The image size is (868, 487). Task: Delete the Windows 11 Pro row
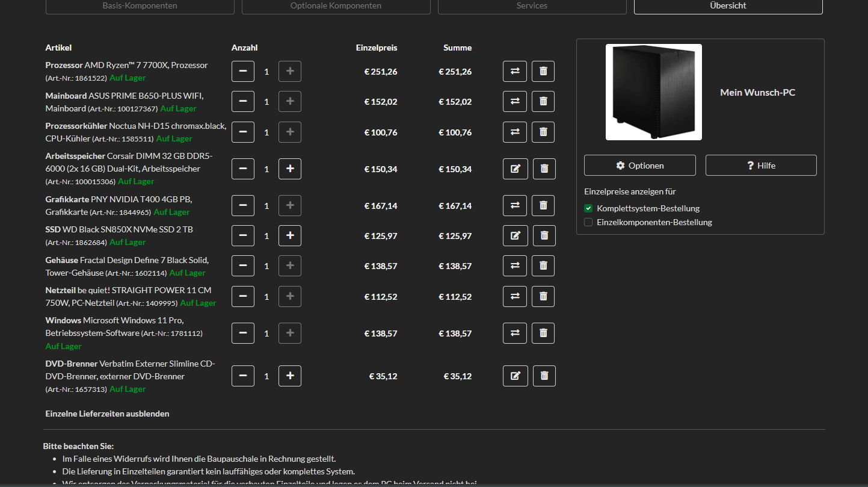[x=543, y=333]
